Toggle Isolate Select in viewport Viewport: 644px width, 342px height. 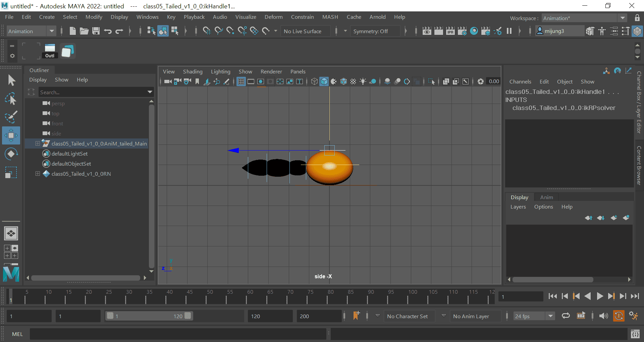coord(432,81)
